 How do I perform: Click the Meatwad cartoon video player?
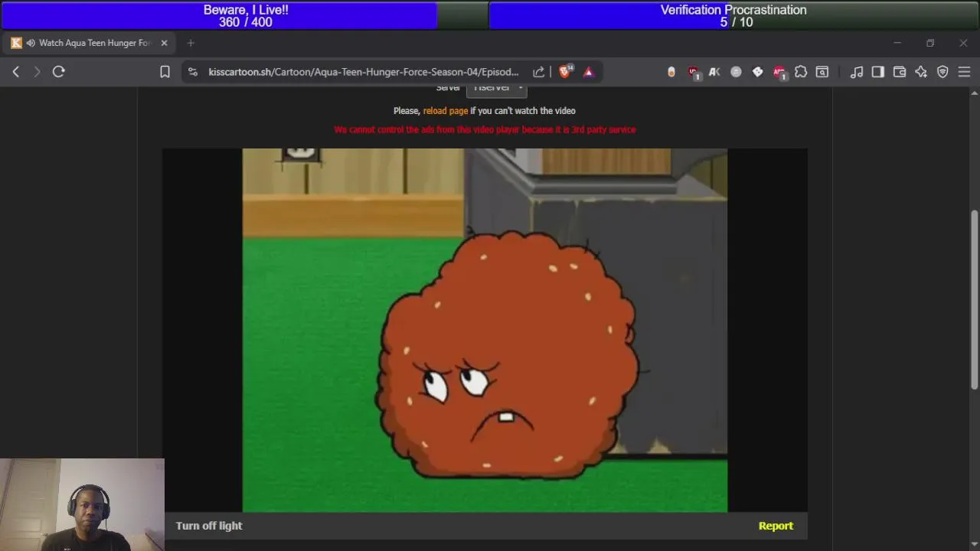[x=485, y=330]
